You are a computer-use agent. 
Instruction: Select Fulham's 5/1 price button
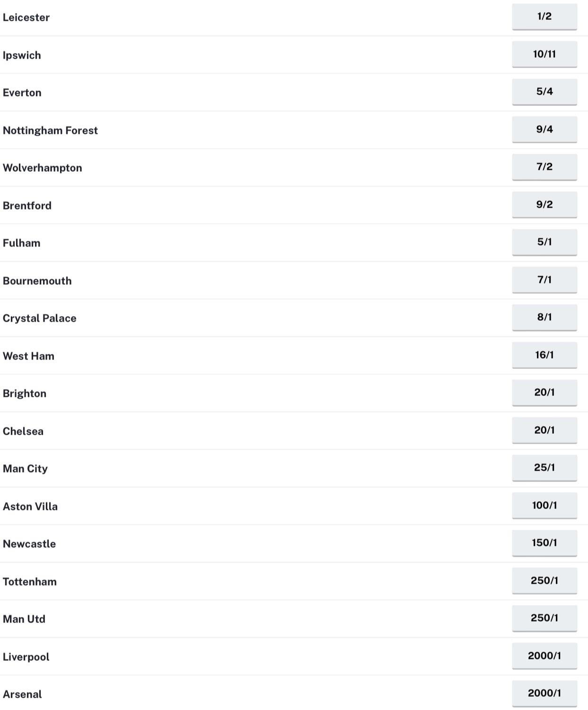pyautogui.click(x=544, y=242)
